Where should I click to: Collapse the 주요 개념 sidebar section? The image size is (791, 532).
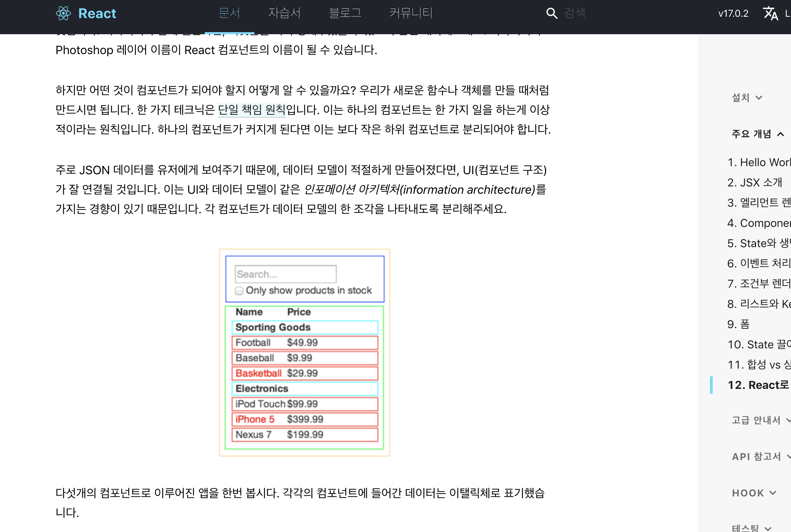pyautogui.click(x=757, y=134)
